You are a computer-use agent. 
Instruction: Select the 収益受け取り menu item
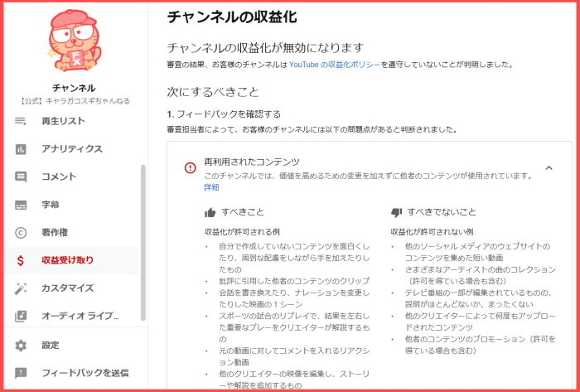tap(71, 260)
